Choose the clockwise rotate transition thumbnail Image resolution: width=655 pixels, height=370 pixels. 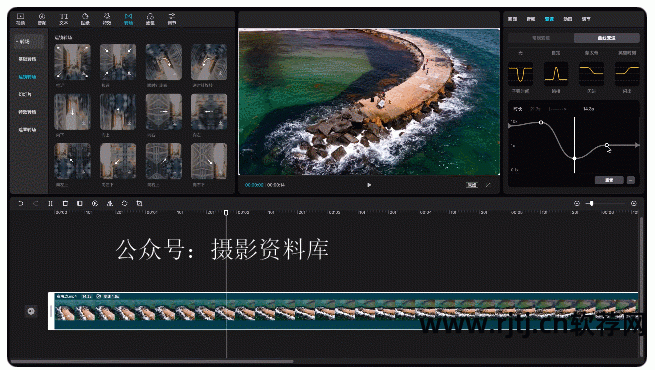click(164, 62)
